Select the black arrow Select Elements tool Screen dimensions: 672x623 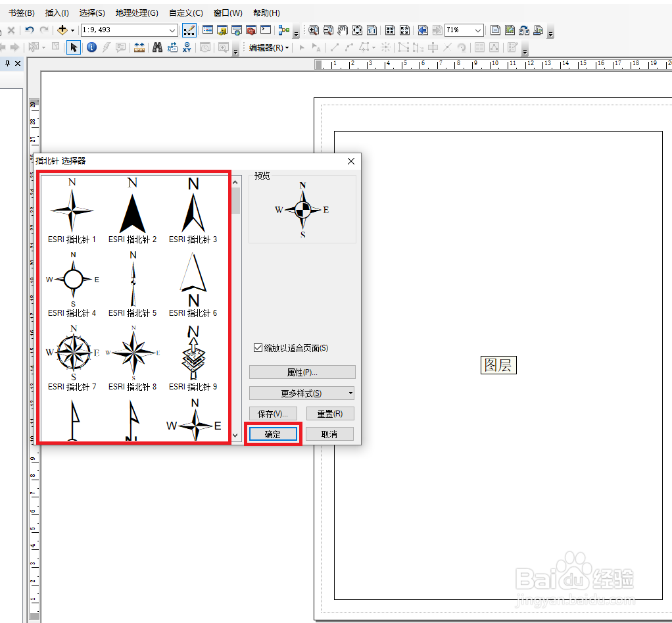[x=74, y=47]
